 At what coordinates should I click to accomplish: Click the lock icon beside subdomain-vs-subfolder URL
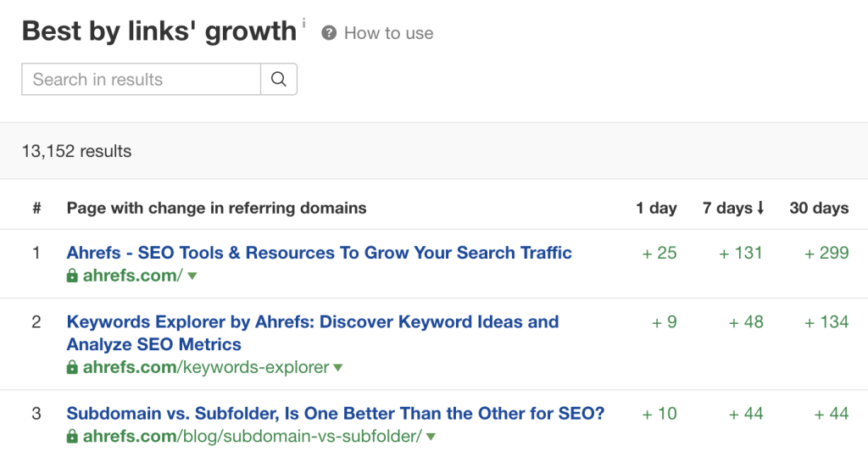point(73,437)
